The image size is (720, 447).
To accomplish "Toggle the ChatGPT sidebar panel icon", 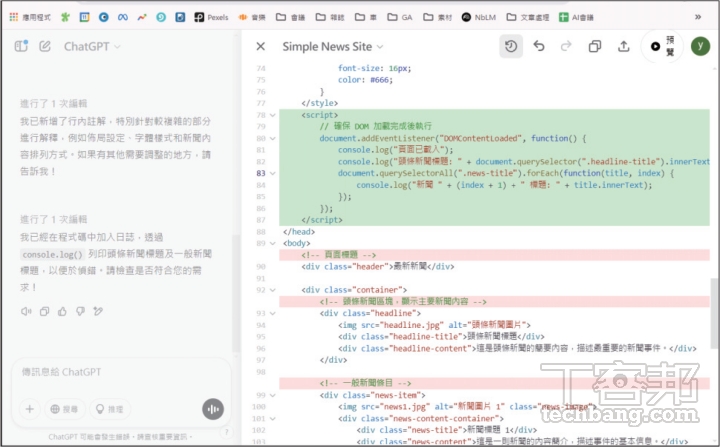I will click(21, 46).
